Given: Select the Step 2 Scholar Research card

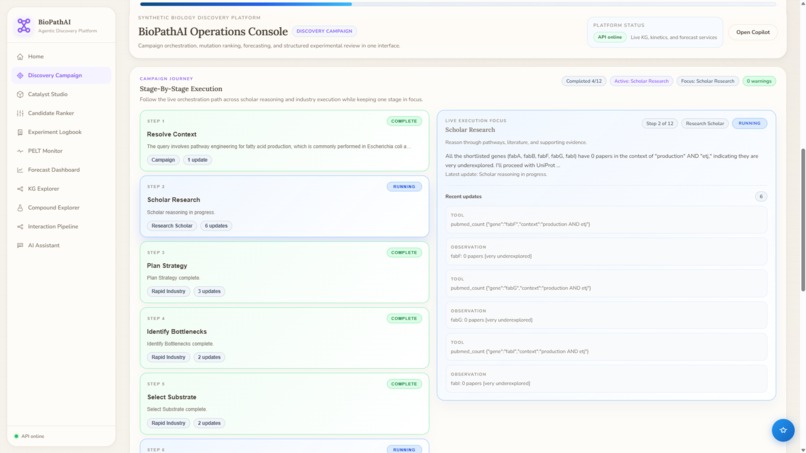Looking at the screenshot, I should coord(284,207).
